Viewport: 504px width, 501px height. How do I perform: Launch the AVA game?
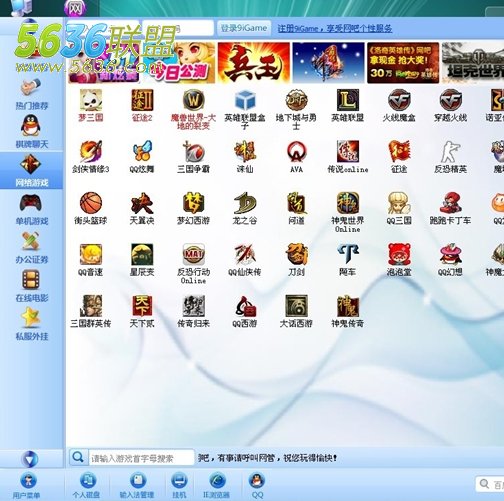click(x=296, y=157)
